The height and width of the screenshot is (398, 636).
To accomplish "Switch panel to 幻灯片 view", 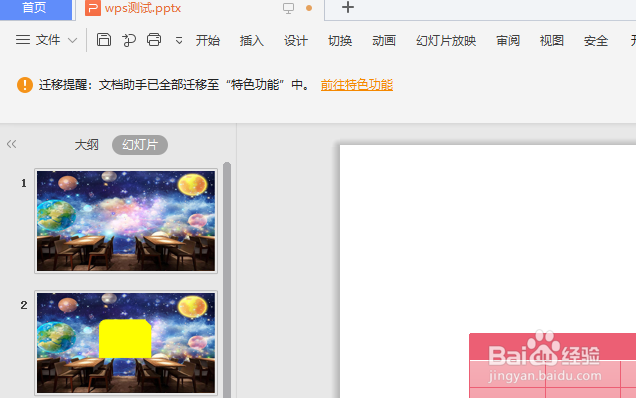I will pos(140,145).
